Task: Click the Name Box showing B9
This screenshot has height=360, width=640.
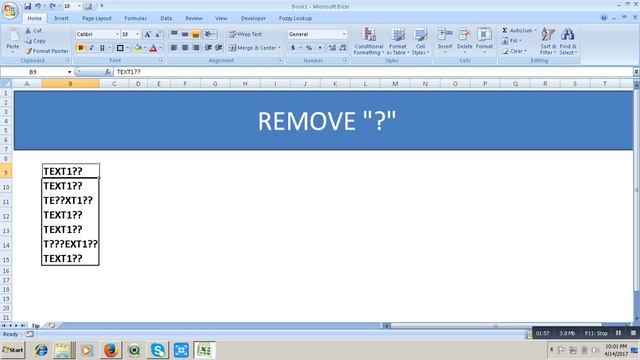Action: click(x=33, y=72)
